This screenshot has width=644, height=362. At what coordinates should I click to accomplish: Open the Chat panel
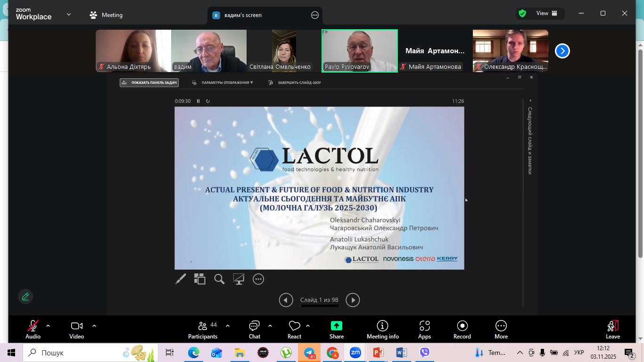point(254,329)
